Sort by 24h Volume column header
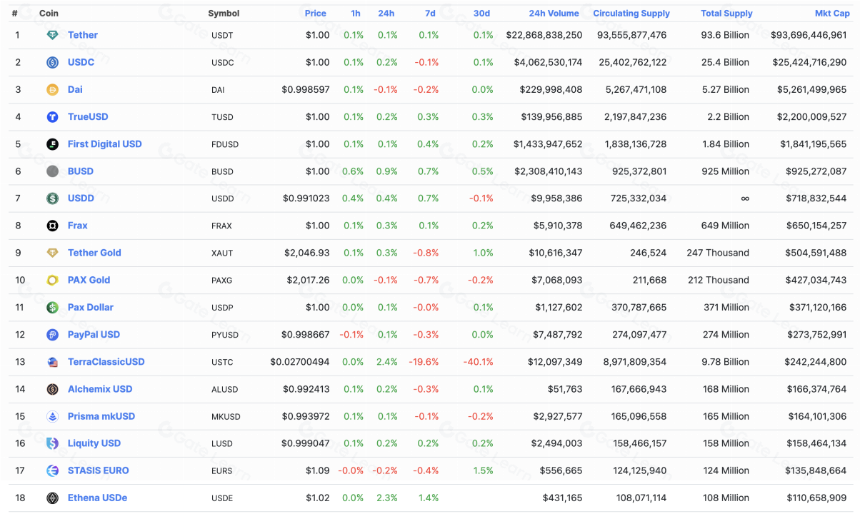The image size is (860, 514). click(x=553, y=13)
